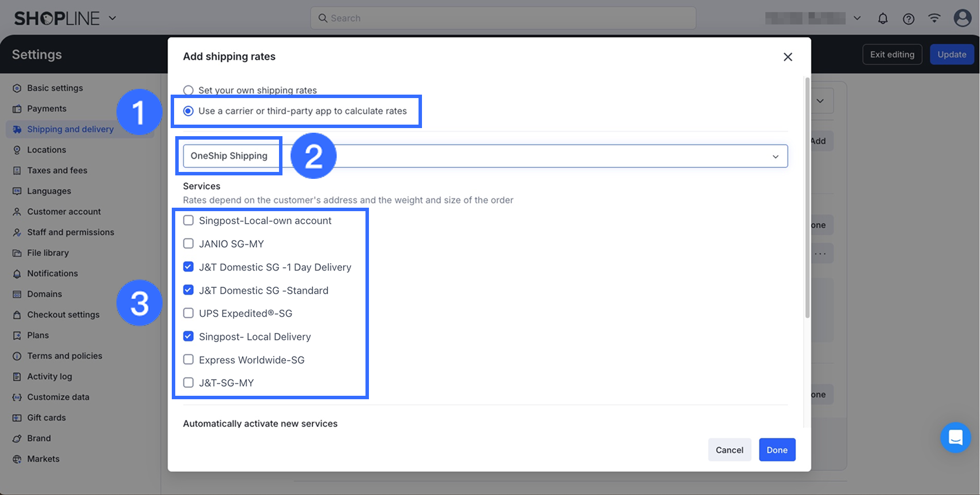Go to Terms and policies

[65, 356]
